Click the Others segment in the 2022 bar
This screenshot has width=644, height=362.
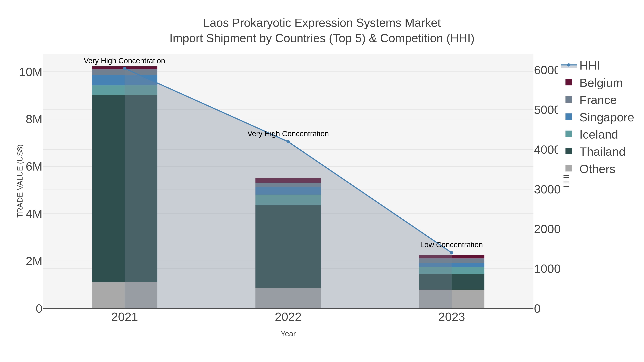[x=288, y=298]
